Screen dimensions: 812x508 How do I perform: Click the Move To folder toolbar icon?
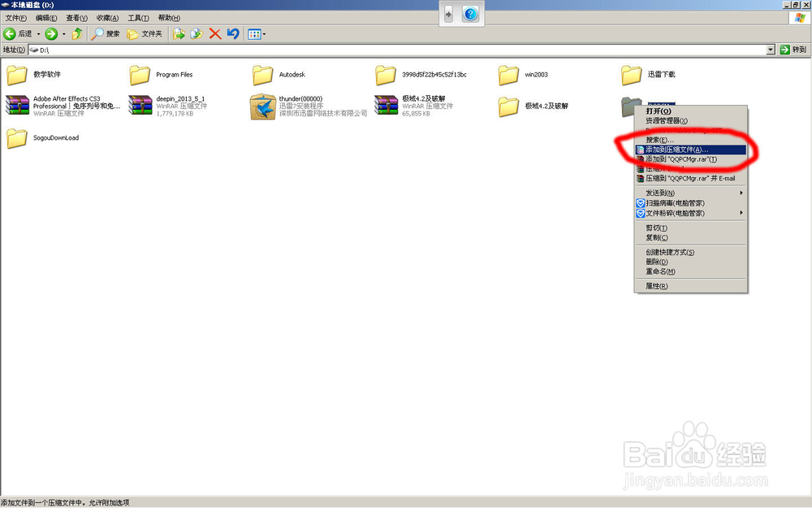(x=179, y=34)
